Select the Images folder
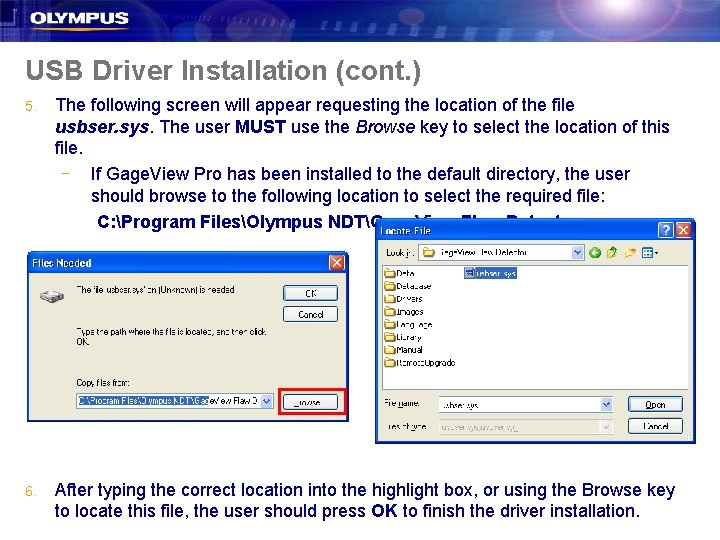The width and height of the screenshot is (720, 540). point(404,312)
